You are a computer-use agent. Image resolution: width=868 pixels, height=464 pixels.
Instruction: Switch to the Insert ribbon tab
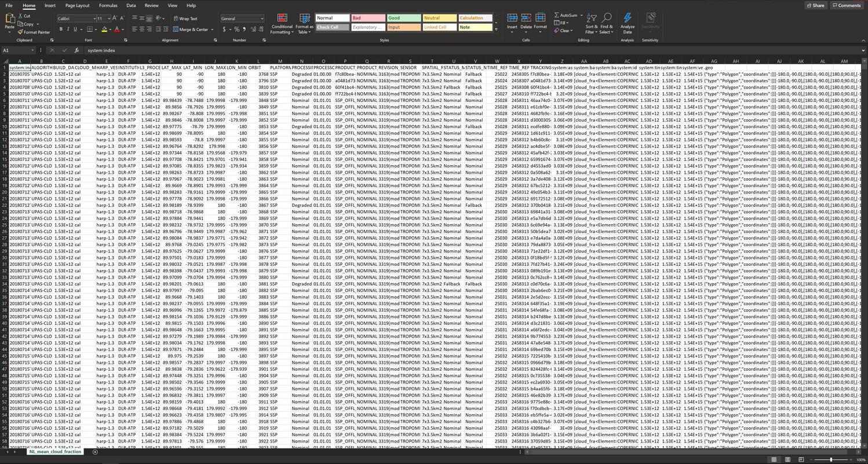pos(50,5)
